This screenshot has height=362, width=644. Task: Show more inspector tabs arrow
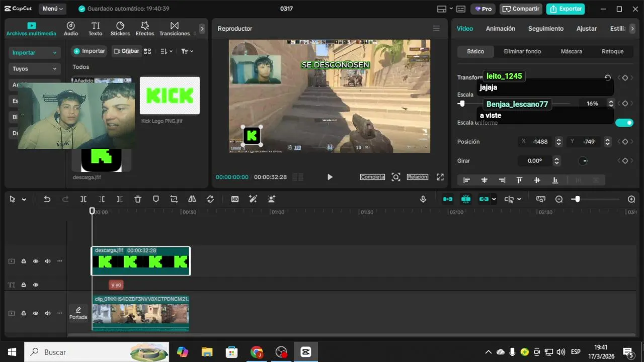click(x=632, y=29)
